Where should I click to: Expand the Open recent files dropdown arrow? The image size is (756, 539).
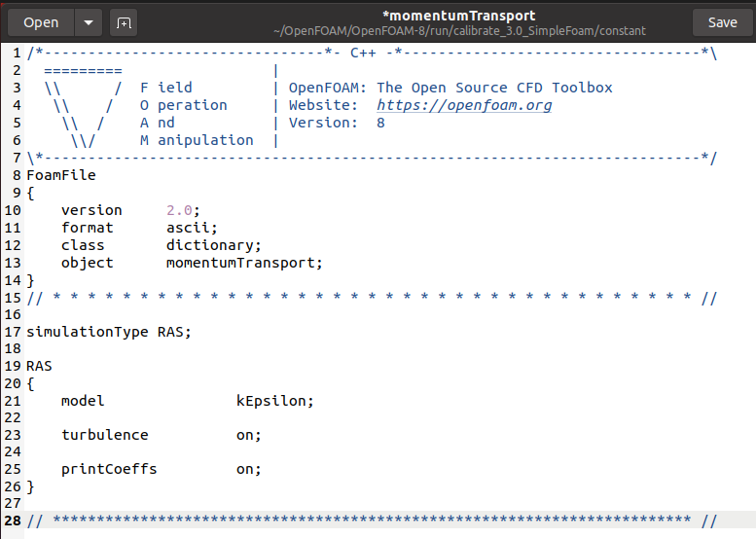tap(89, 22)
